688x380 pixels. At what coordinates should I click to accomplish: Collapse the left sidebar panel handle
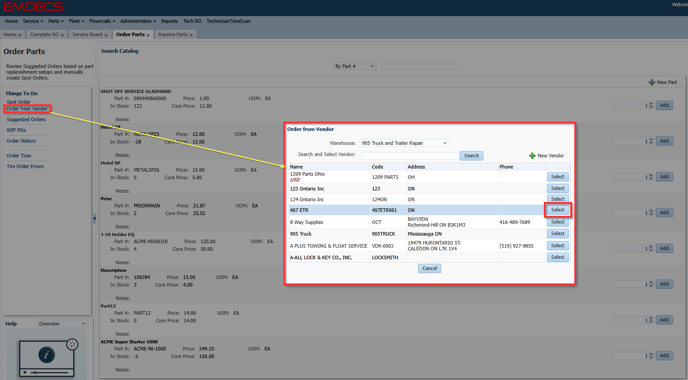(94, 218)
